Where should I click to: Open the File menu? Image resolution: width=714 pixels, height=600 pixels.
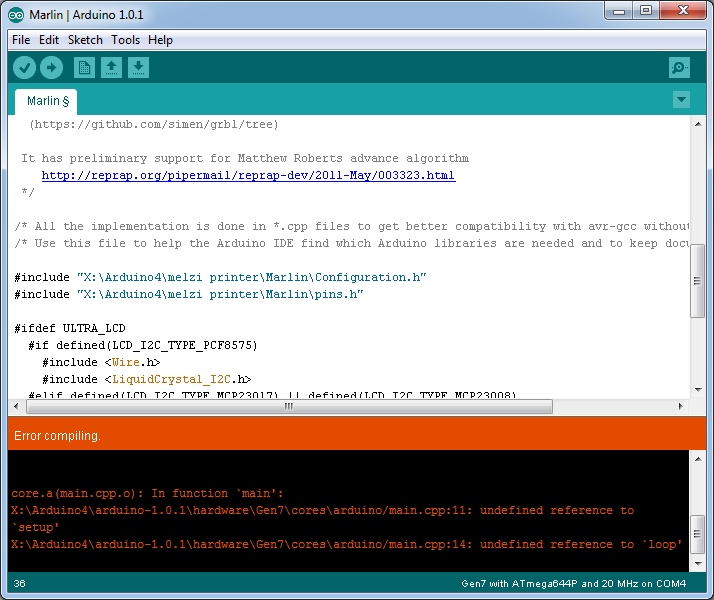click(x=21, y=40)
